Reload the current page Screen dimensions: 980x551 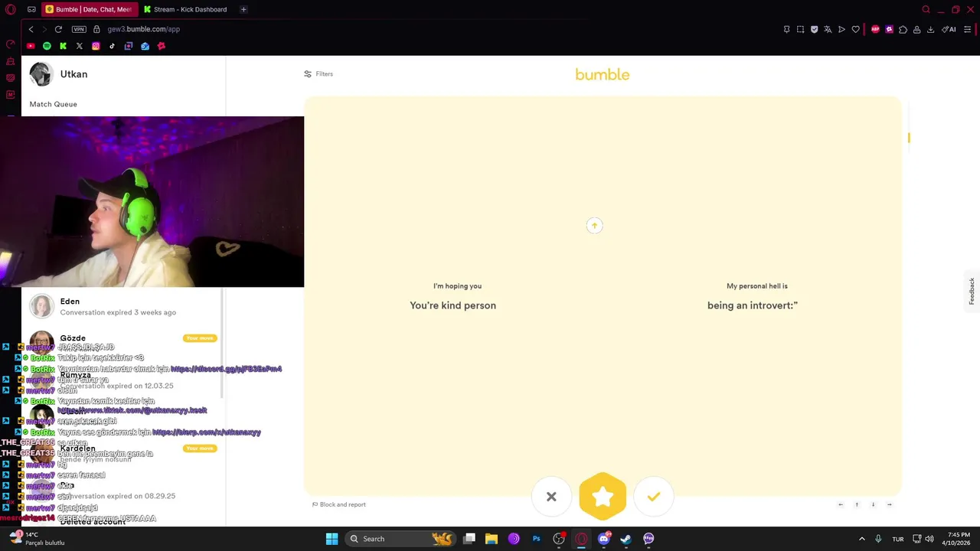[x=58, y=29]
